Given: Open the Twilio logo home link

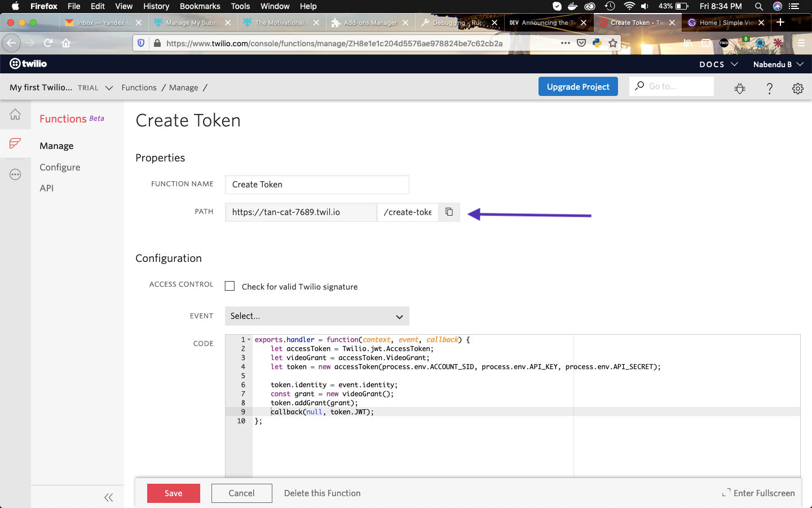Looking at the screenshot, I should (x=28, y=64).
